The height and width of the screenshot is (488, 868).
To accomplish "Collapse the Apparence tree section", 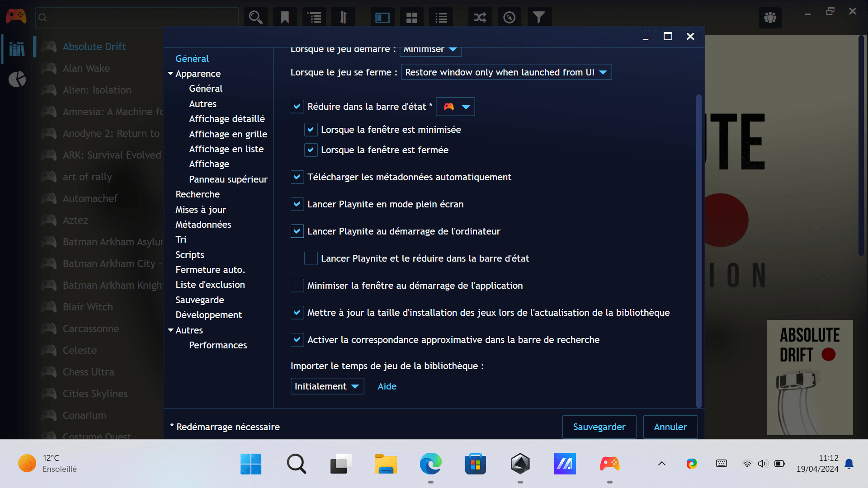I will pos(170,74).
